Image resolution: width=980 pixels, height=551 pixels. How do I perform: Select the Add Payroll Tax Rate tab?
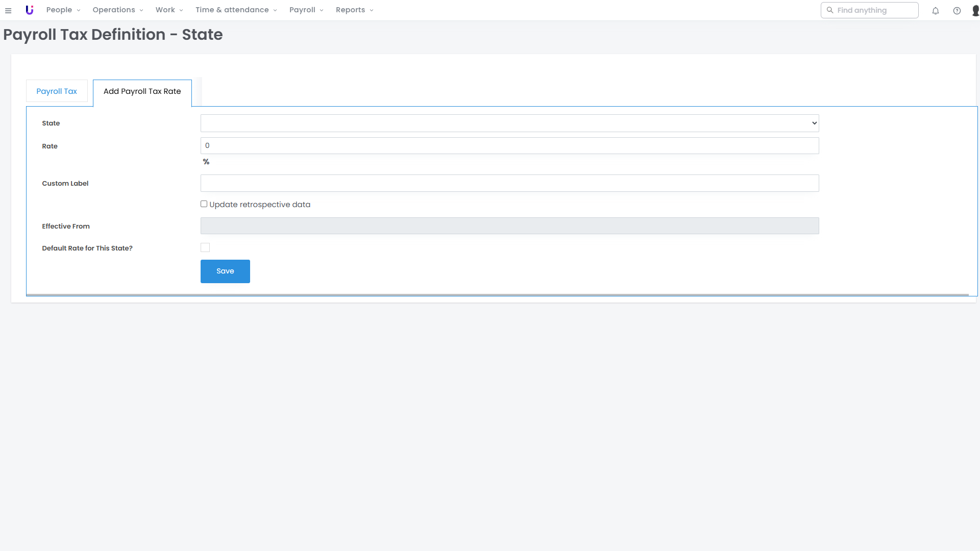[142, 91]
